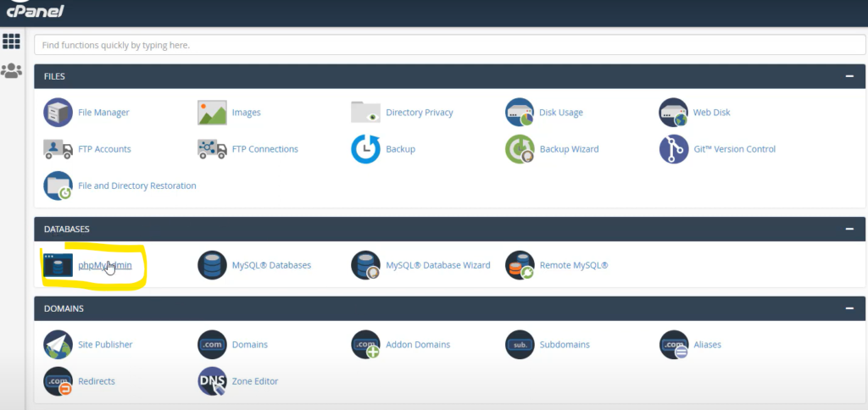Open the Redirects link

click(97, 381)
